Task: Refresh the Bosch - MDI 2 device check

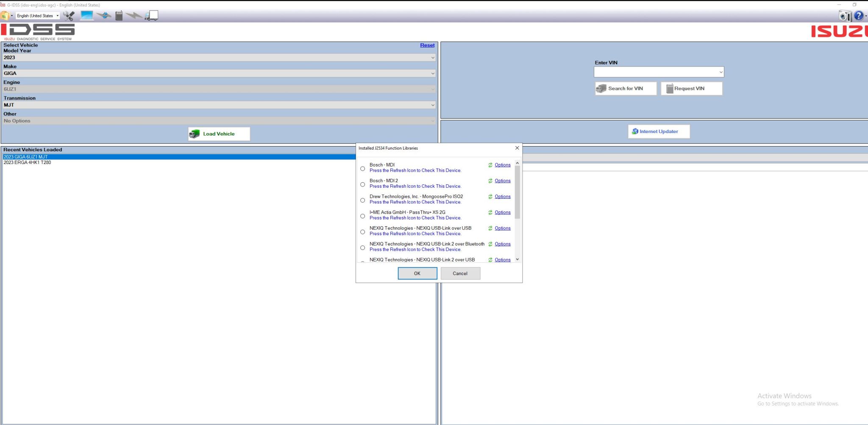Action: click(490, 181)
